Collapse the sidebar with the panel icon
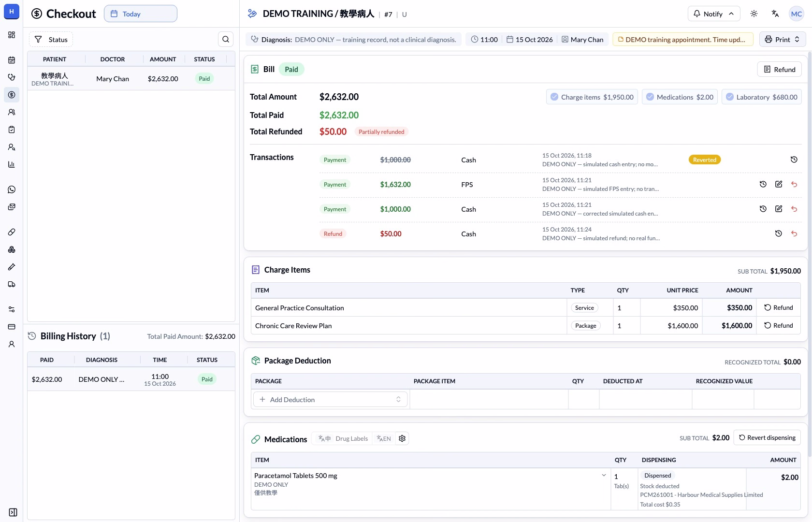 point(13,512)
